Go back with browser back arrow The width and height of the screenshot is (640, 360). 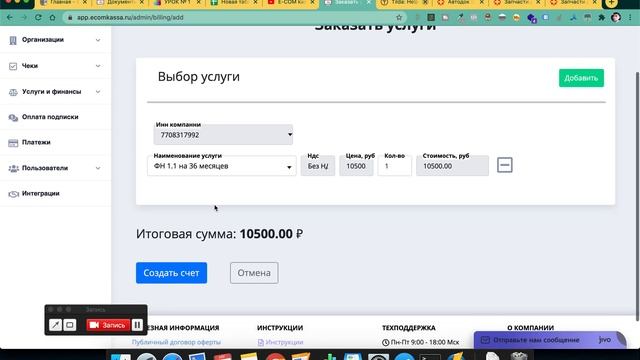pos(10,18)
